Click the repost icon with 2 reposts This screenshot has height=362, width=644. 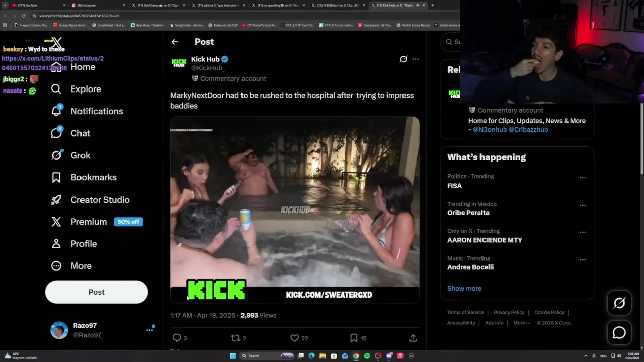235,338
